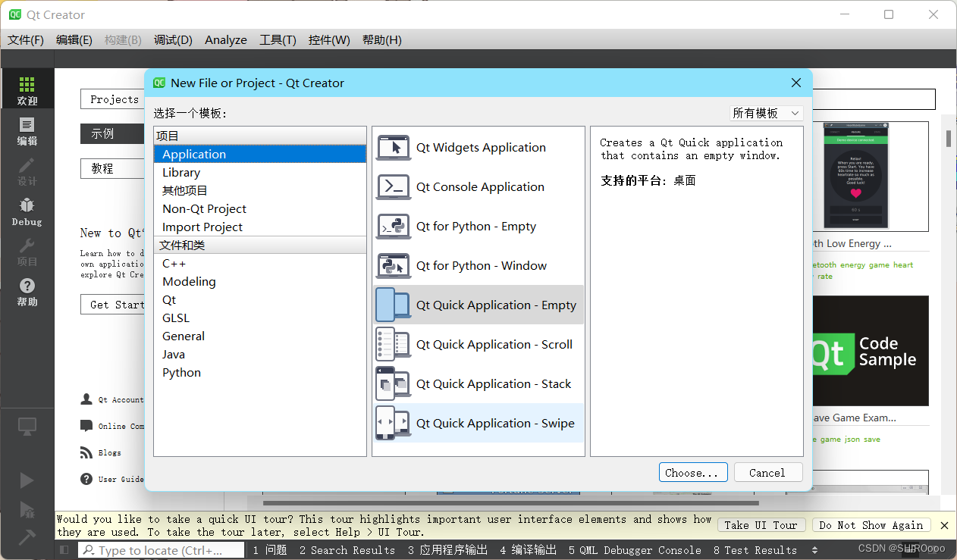
Task: Close the New File or Project dialog
Action: 795,83
